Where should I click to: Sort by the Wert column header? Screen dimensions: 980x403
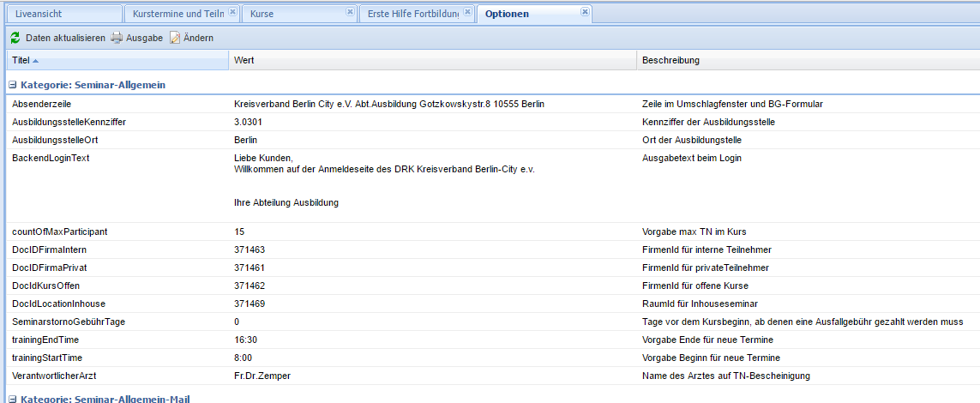tap(243, 61)
